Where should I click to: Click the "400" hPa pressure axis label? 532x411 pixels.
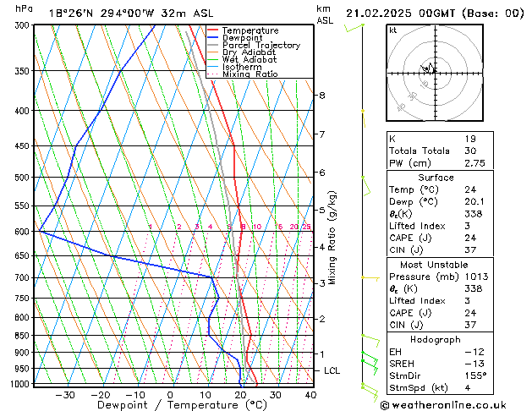pyautogui.click(x=24, y=111)
